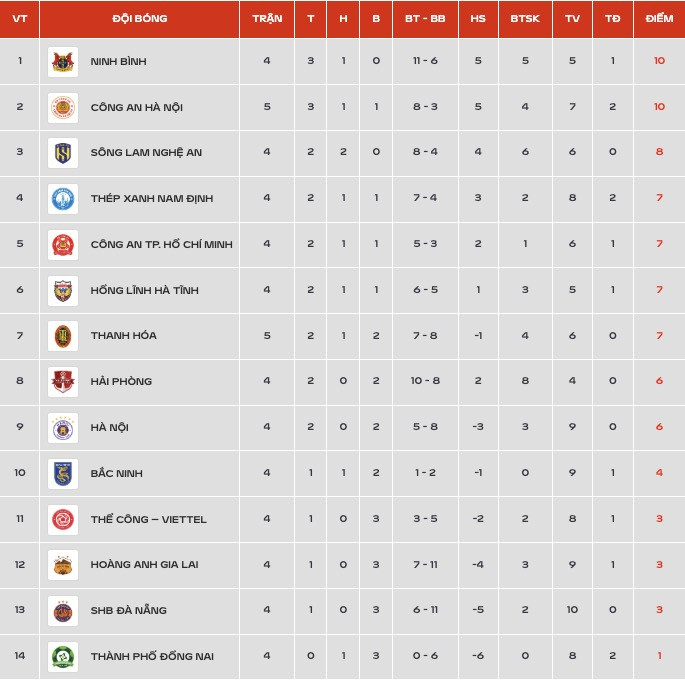The height and width of the screenshot is (680, 685).
Task: Click the Ninh Bình club logo
Action: tap(63, 62)
